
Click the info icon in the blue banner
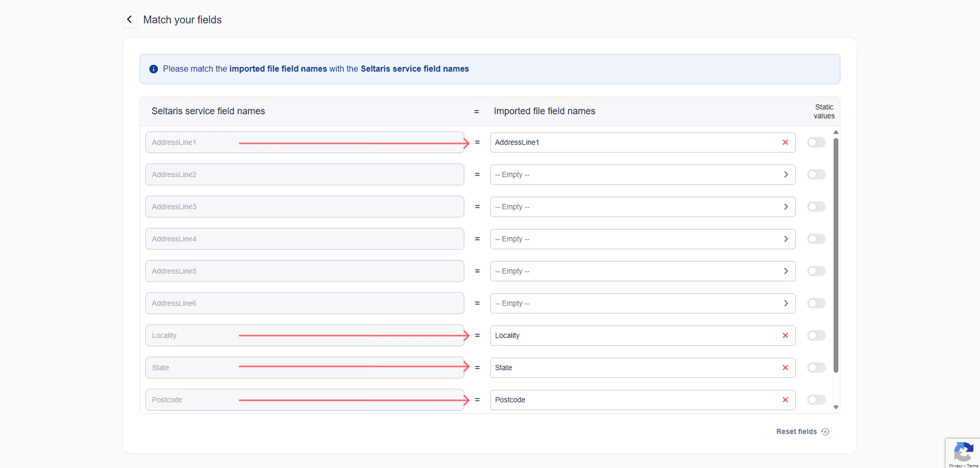click(x=154, y=69)
